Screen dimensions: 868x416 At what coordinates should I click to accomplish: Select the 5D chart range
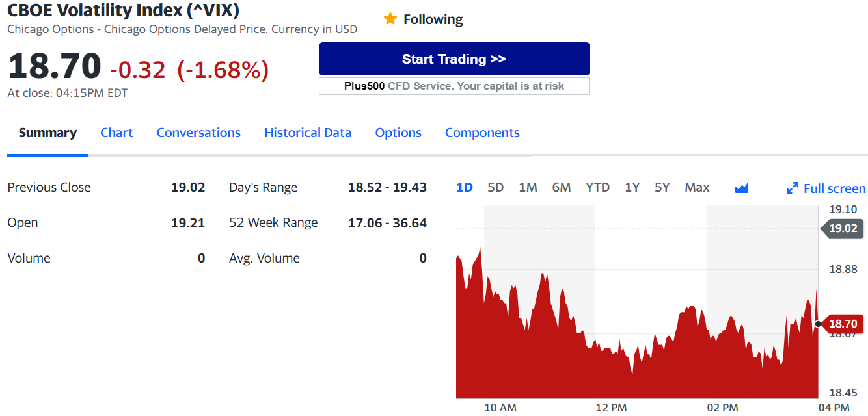click(496, 187)
